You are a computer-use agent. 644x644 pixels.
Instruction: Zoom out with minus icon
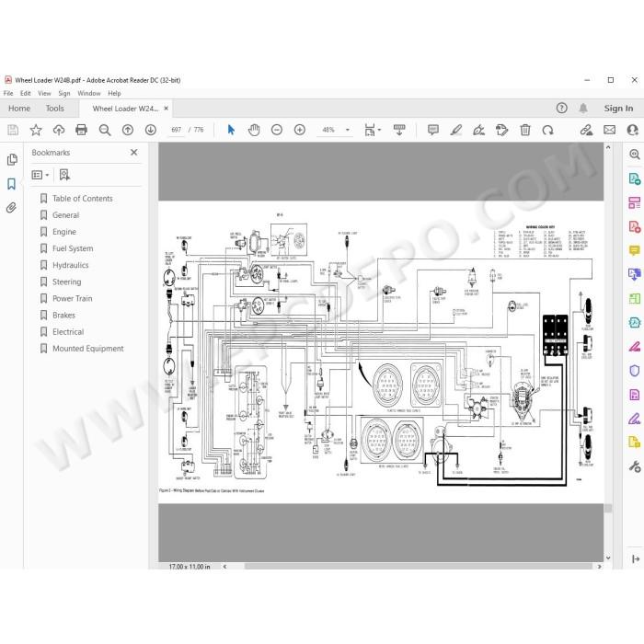point(277,130)
